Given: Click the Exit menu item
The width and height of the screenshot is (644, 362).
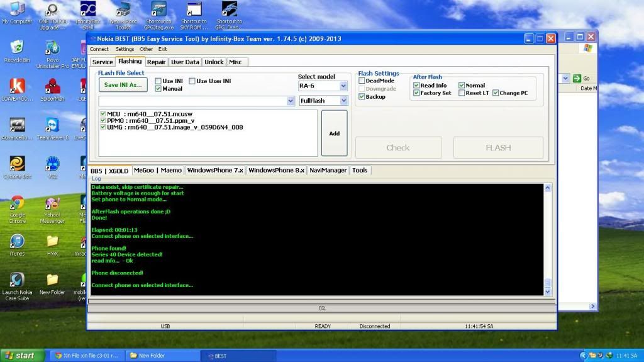Looking at the screenshot, I should [x=163, y=49].
